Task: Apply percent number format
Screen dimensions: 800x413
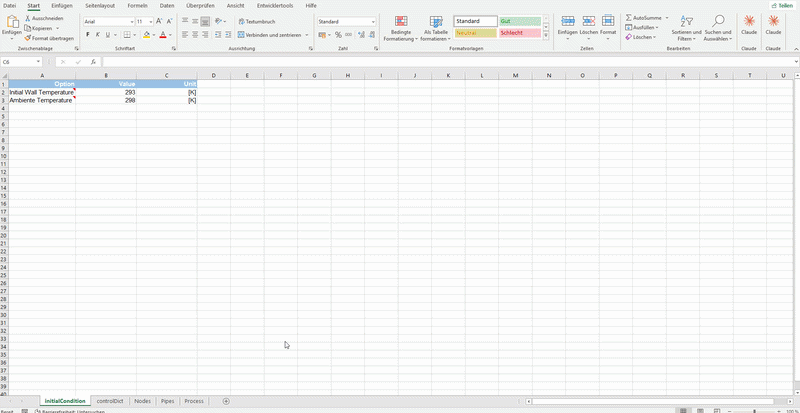Action: tap(338, 35)
